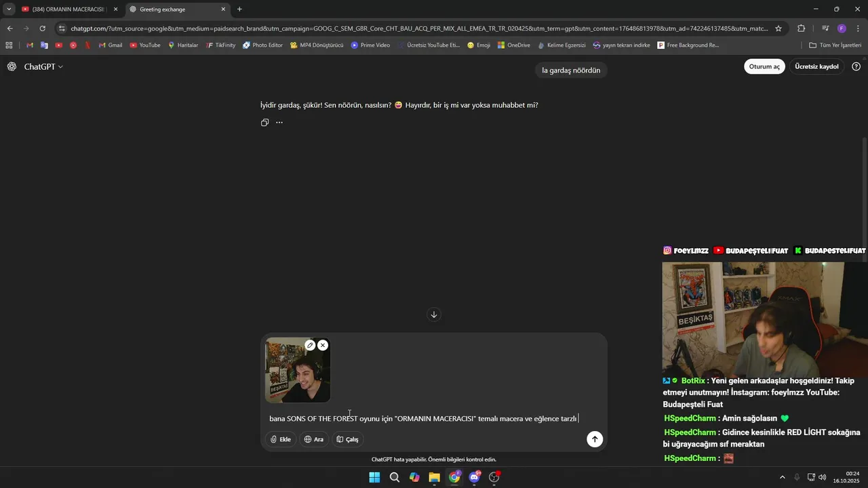Edit the attached image with pencil icon

[x=310, y=345]
